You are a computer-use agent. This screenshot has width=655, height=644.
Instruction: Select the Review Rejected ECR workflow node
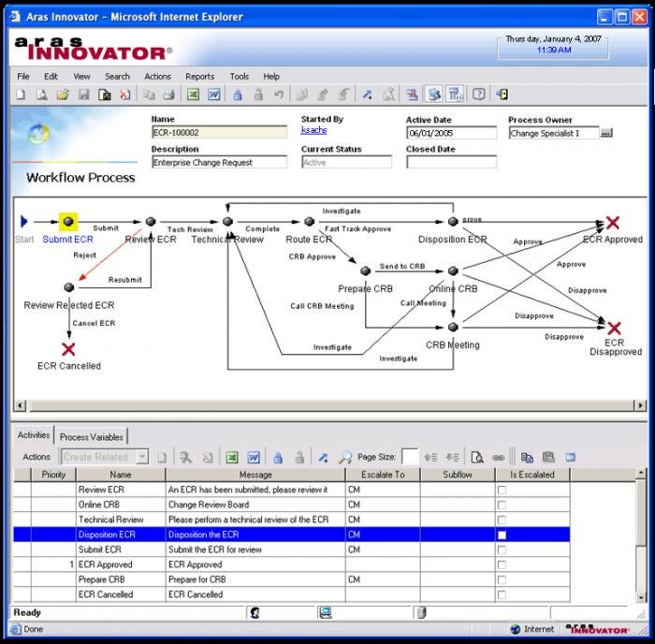tap(69, 287)
